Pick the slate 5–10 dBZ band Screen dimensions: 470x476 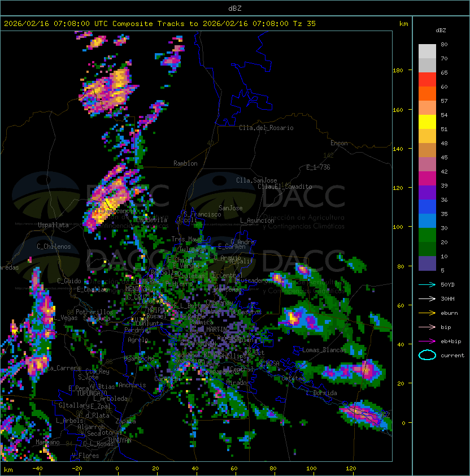[427, 263]
